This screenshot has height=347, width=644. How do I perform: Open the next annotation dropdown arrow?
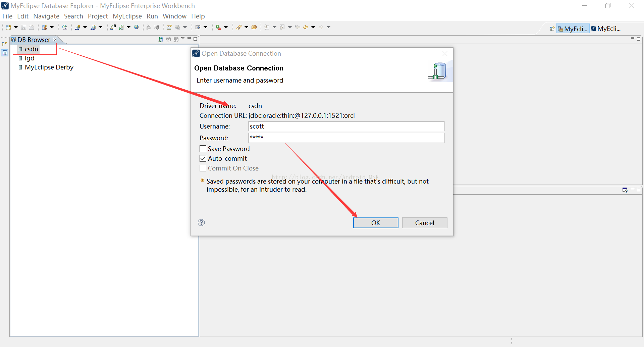tap(274, 28)
